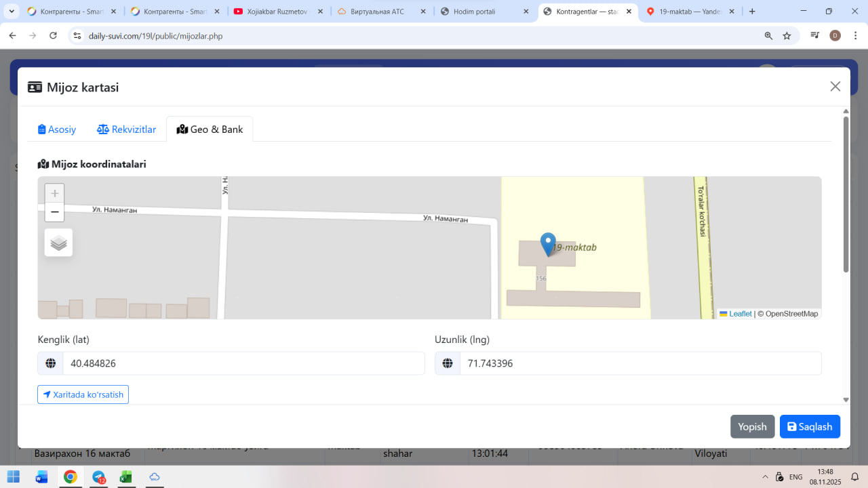Screen dimensions: 868x488
Task: Click the Uzunlik (lng) input field
Action: click(640, 363)
